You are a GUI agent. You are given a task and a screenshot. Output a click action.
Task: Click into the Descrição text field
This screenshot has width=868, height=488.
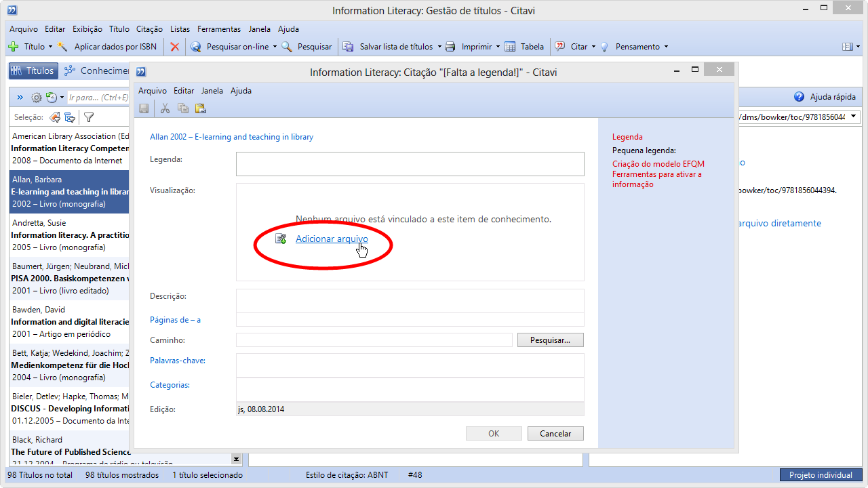pos(410,300)
